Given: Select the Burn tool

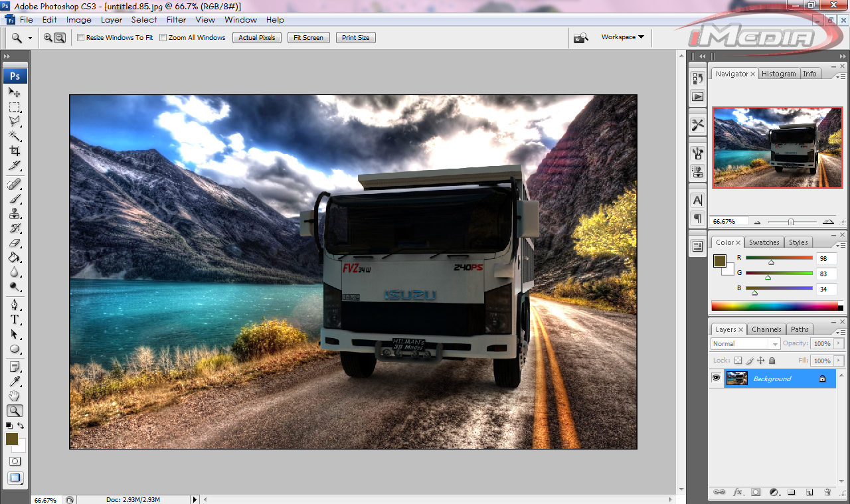Looking at the screenshot, I should tap(15, 287).
